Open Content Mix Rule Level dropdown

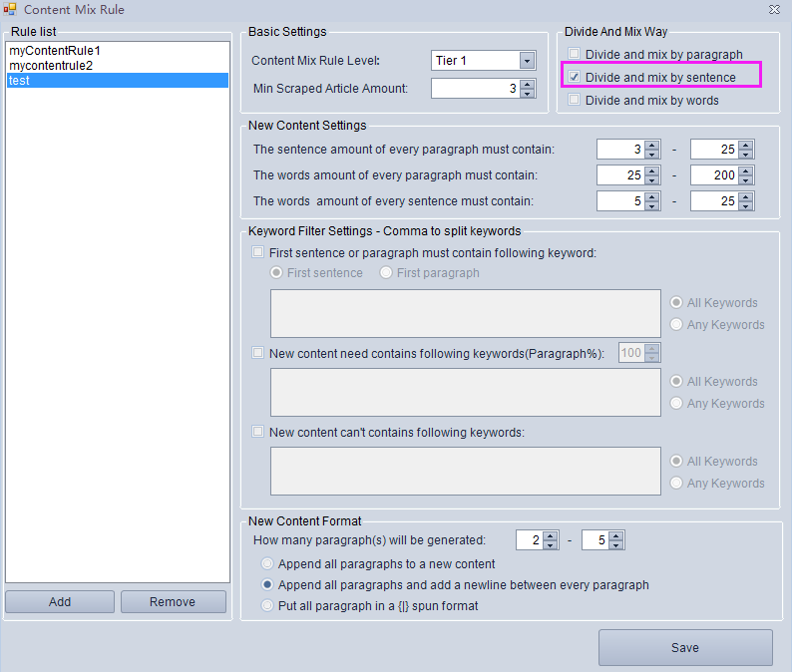tap(527, 61)
